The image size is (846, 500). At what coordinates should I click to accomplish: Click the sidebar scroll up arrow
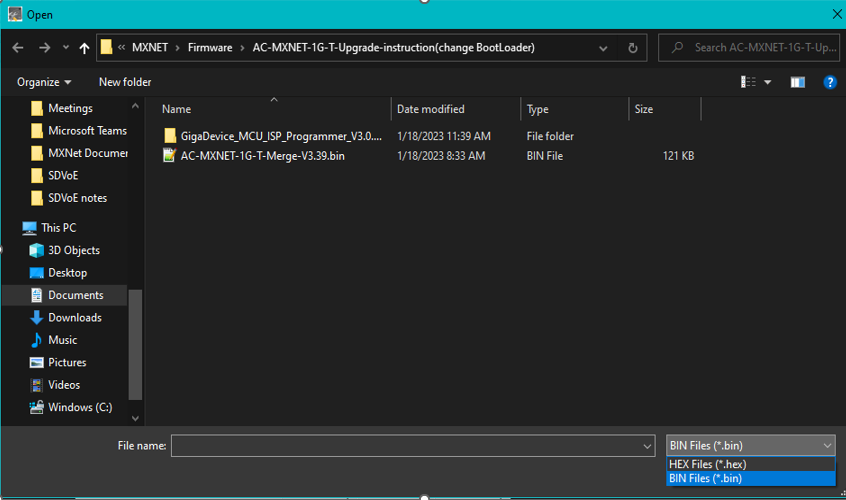click(135, 106)
